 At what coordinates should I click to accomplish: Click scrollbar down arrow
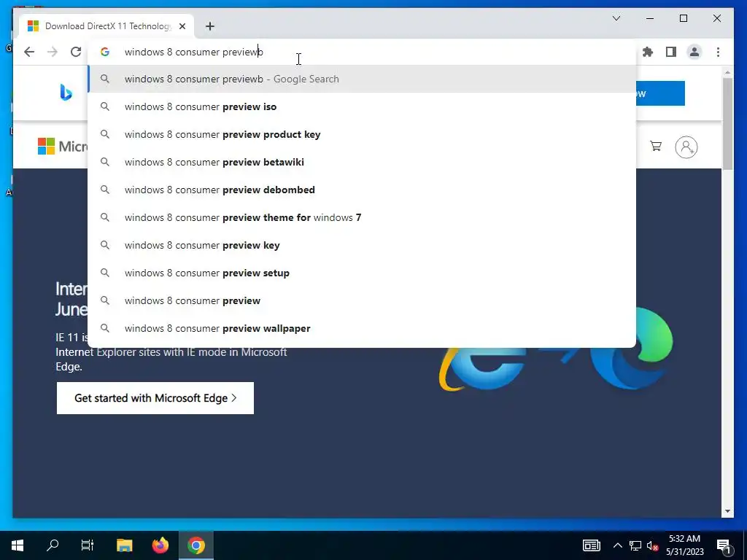pos(727,511)
